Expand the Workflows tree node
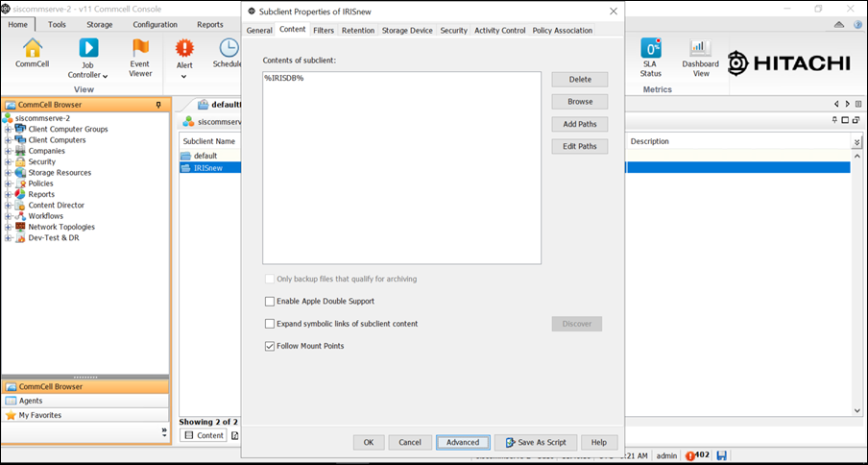 click(x=9, y=216)
